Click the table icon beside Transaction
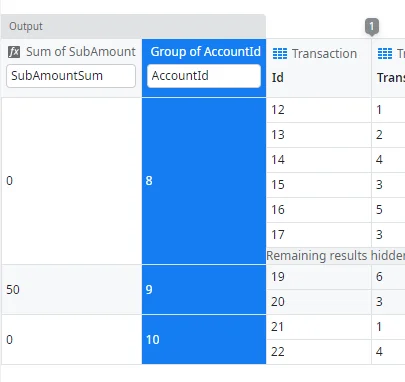The width and height of the screenshot is (405, 382). point(280,54)
